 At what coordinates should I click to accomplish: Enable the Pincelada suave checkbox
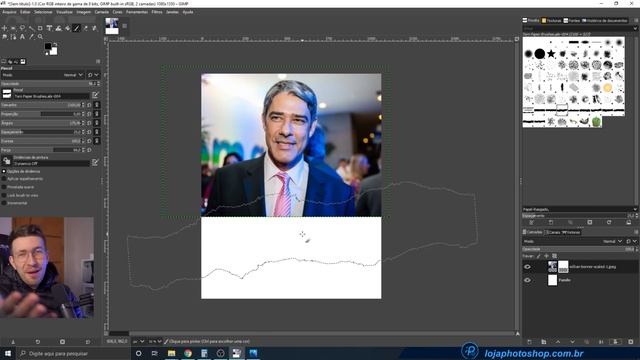(x=4, y=187)
